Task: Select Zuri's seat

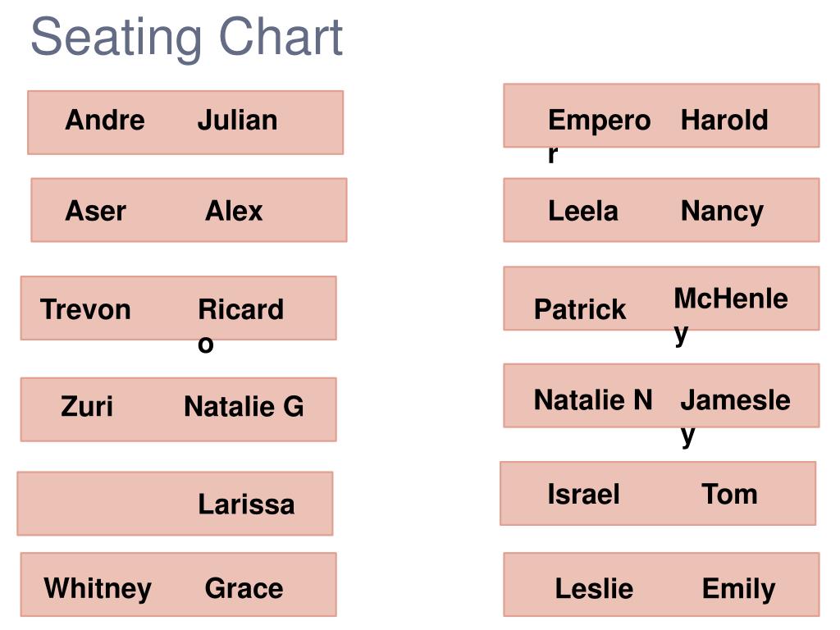Action: [x=87, y=406]
